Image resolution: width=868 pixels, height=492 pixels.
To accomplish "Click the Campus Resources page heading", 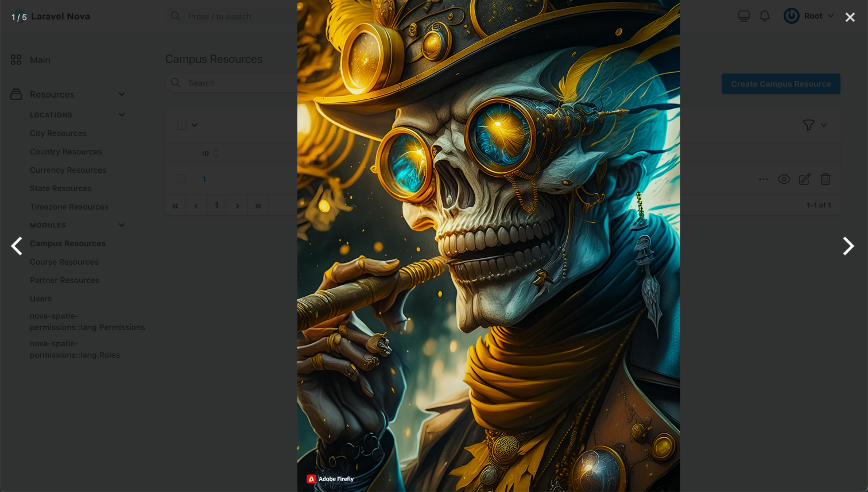I will point(214,59).
